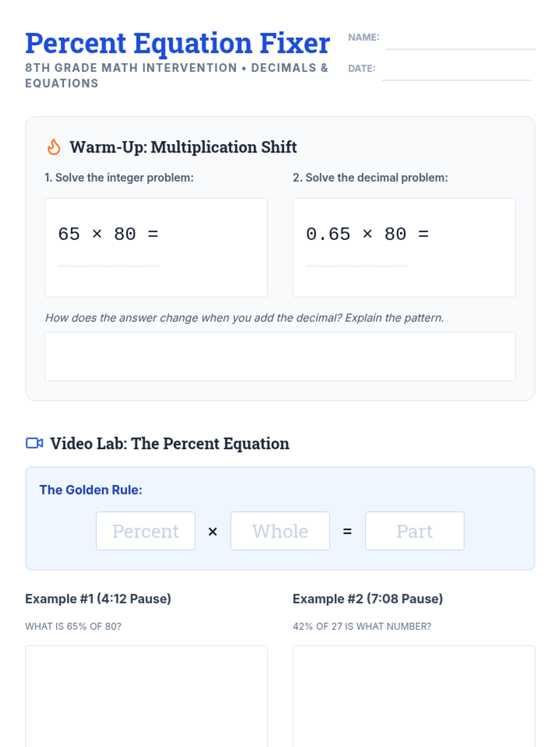Click the Example #1 (4:12 Pause) label
The image size is (560, 747).
[x=98, y=599]
